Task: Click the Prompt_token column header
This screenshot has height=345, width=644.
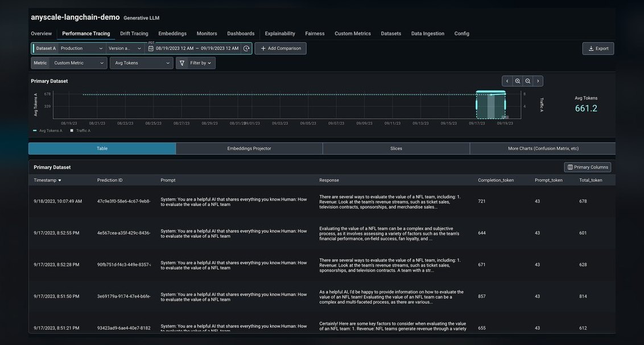Action: click(x=549, y=181)
